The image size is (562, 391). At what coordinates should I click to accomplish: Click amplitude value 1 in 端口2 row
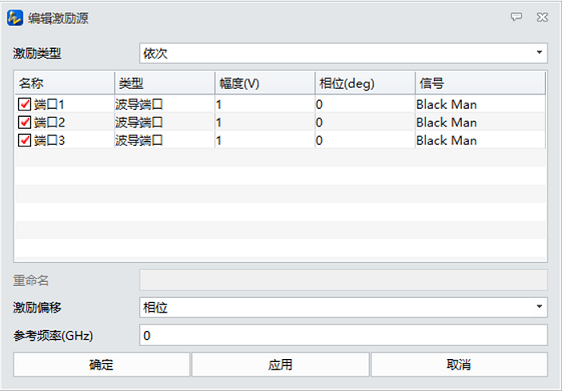pyautogui.click(x=265, y=122)
